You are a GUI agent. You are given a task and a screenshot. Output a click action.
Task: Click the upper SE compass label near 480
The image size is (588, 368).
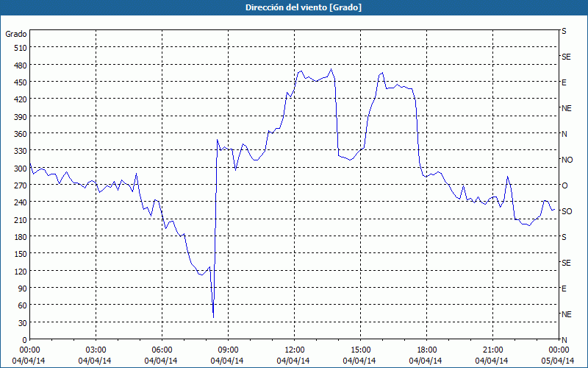[x=566, y=57]
